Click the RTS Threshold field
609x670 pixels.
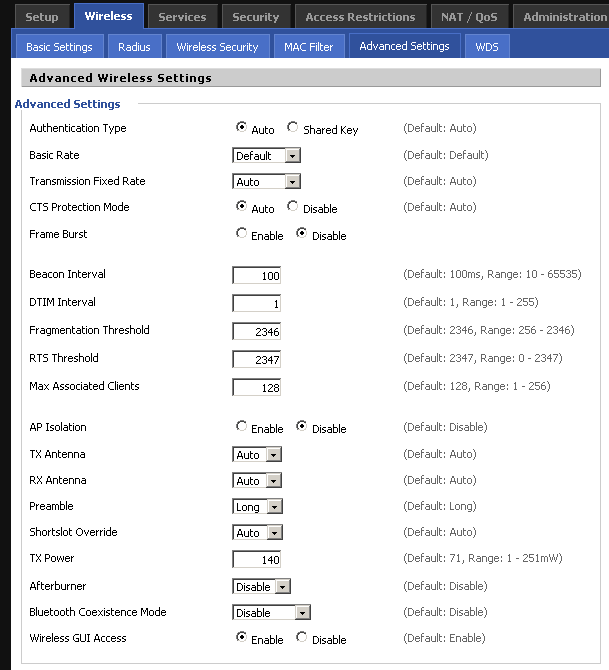point(256,359)
